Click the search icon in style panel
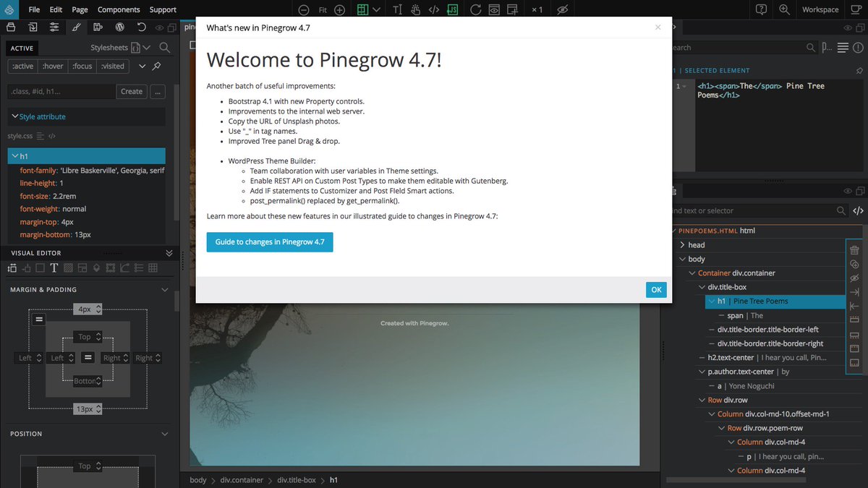Screen dimensions: 868x488 coord(165,48)
